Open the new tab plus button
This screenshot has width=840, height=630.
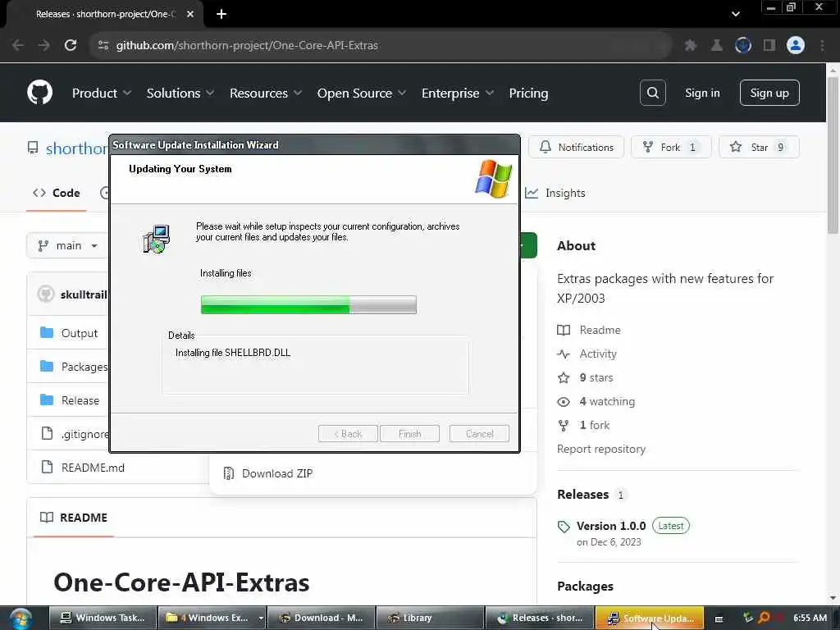click(221, 15)
